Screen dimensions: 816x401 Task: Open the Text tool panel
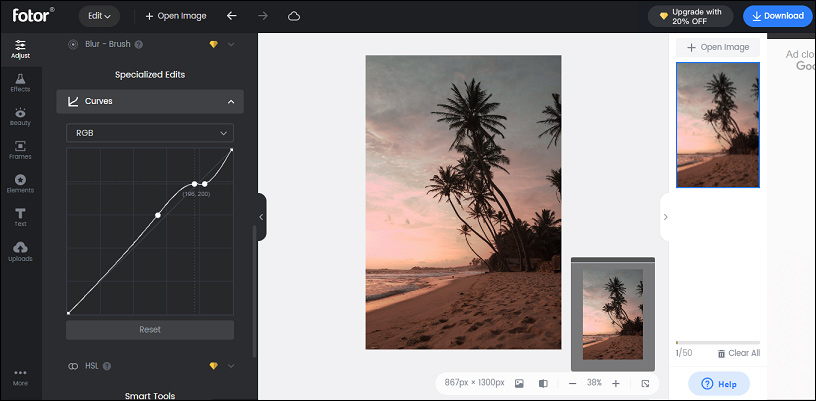20,217
